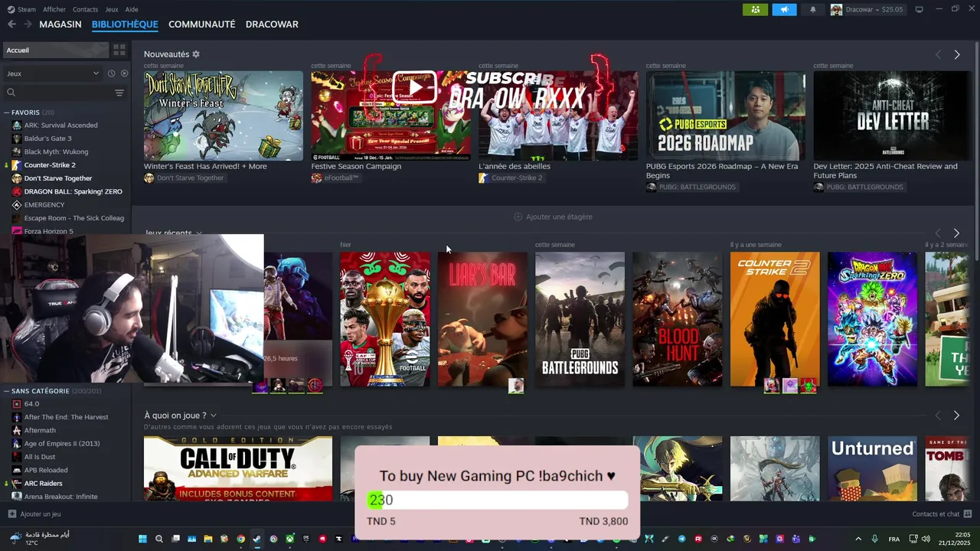Open the Contacts menu
The height and width of the screenshot is (551, 980).
[85, 9]
